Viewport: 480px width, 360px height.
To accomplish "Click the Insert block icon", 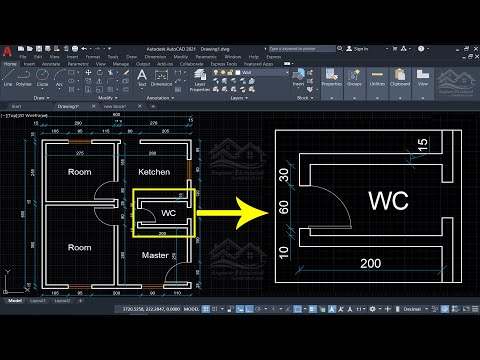I will [298, 78].
